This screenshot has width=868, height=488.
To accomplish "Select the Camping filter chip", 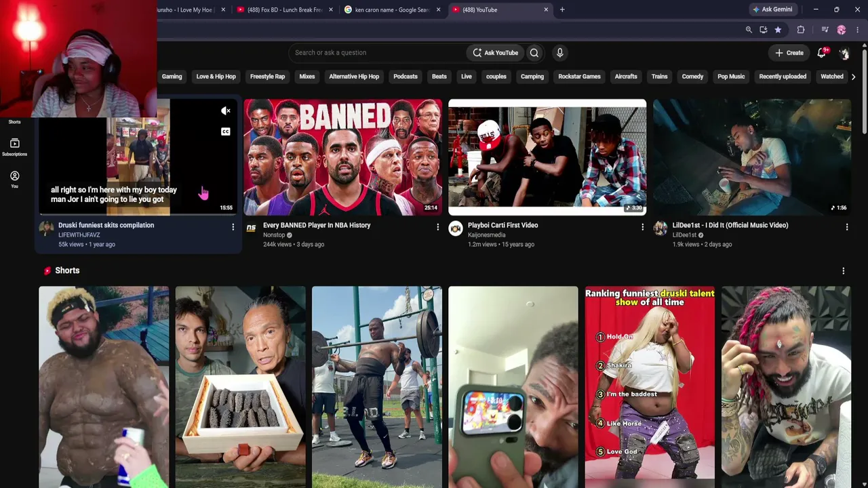I will point(532,77).
